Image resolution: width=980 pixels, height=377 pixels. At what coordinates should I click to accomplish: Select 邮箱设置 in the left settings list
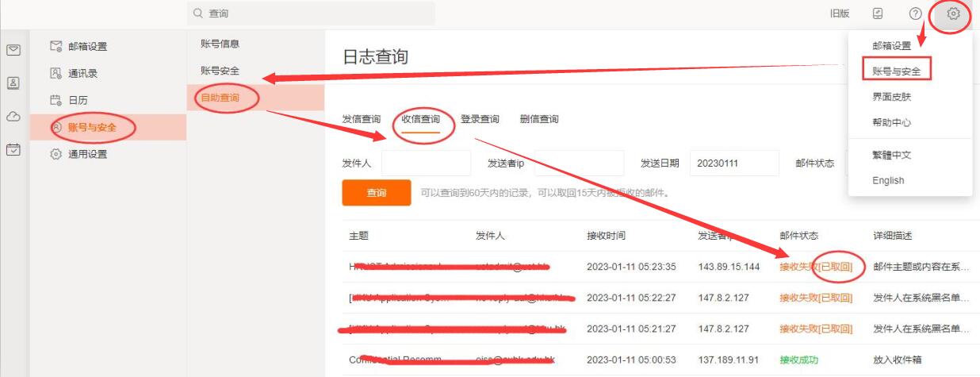[86, 46]
